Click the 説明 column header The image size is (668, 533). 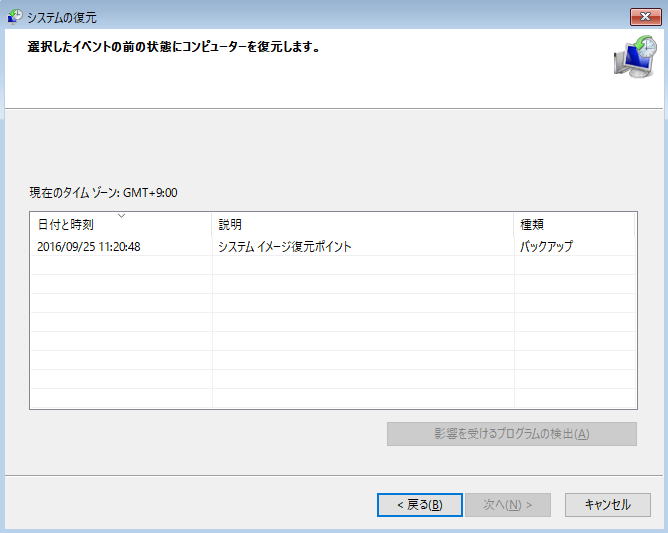[363, 225]
